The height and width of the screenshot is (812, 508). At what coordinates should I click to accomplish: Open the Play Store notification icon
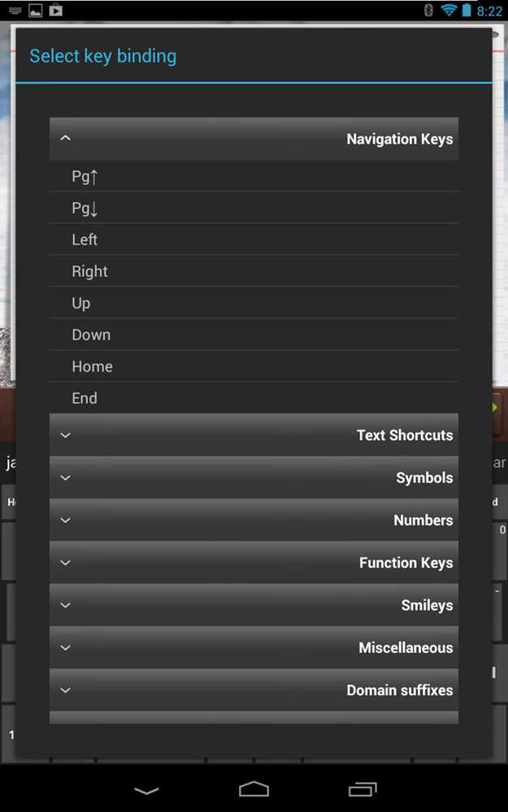tap(55, 10)
